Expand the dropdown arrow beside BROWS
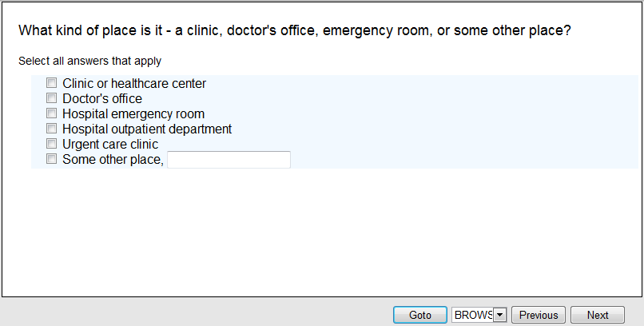 pos(500,315)
